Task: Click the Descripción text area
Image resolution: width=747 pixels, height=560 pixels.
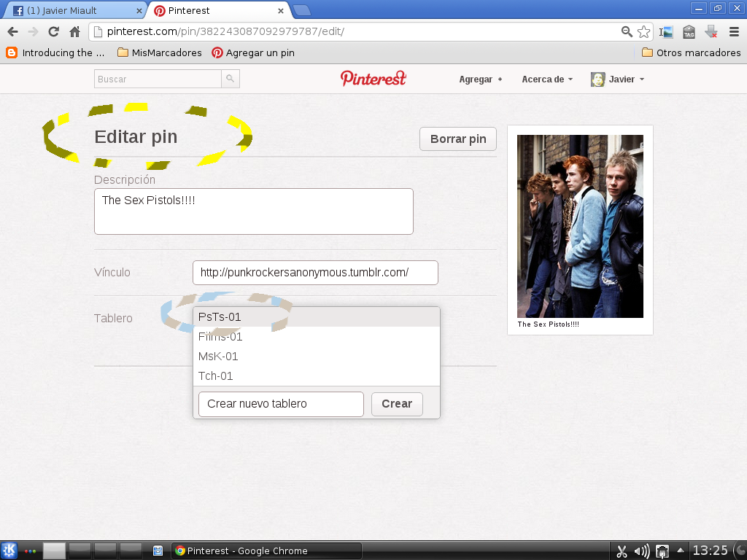Action: click(x=253, y=211)
